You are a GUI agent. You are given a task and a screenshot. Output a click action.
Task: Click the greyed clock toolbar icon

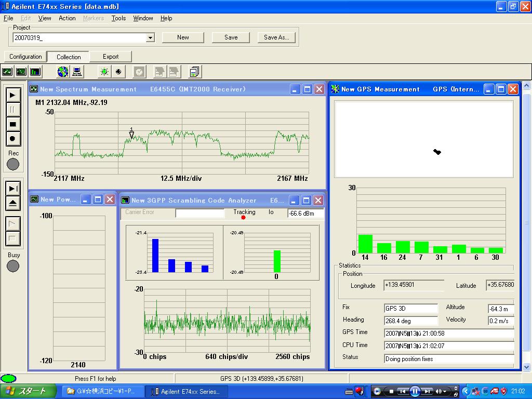(x=139, y=72)
